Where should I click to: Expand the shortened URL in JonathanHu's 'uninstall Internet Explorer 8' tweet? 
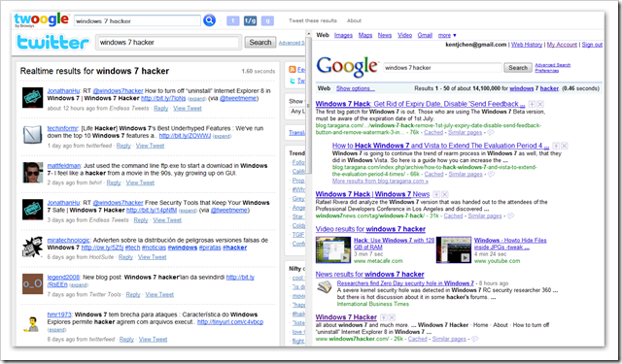click(x=196, y=99)
